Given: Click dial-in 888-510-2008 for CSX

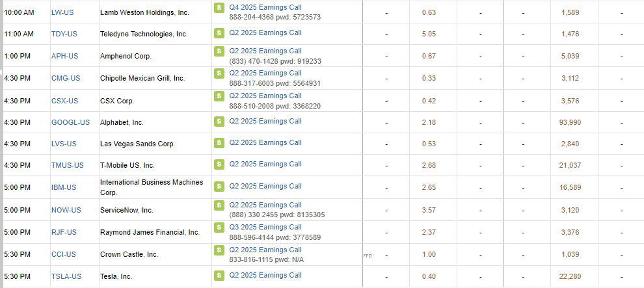Looking at the screenshot, I should click(x=252, y=106).
